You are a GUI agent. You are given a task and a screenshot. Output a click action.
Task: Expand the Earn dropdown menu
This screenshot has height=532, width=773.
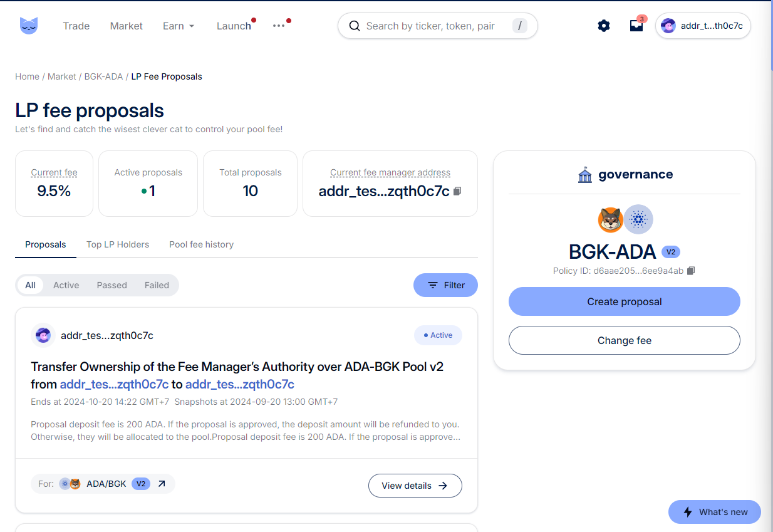pyautogui.click(x=179, y=26)
